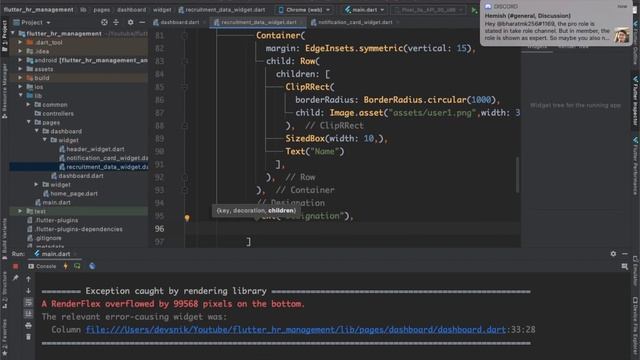Select Console tab in Run panel
Screen dimensions: 640x360
coord(42,266)
